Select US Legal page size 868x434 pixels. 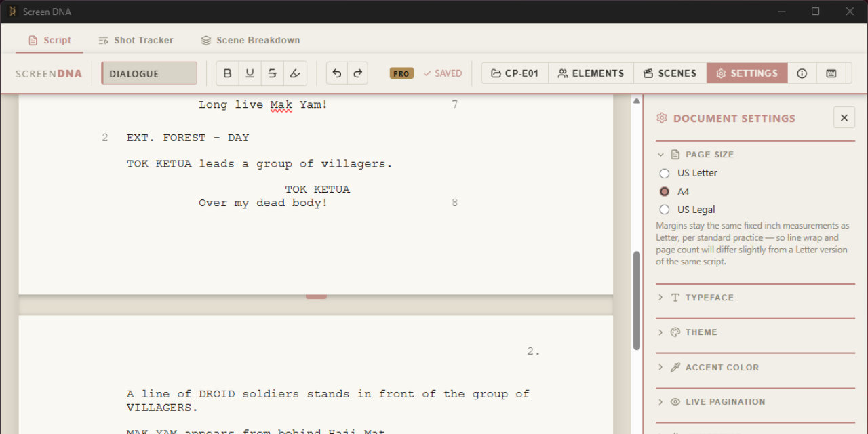point(688,210)
